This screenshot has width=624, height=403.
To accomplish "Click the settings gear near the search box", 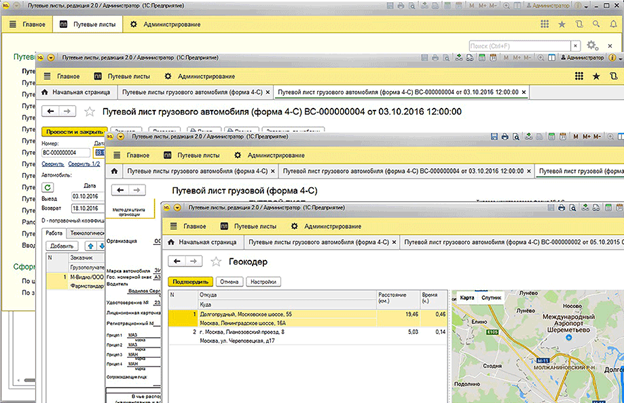I will (x=592, y=45).
